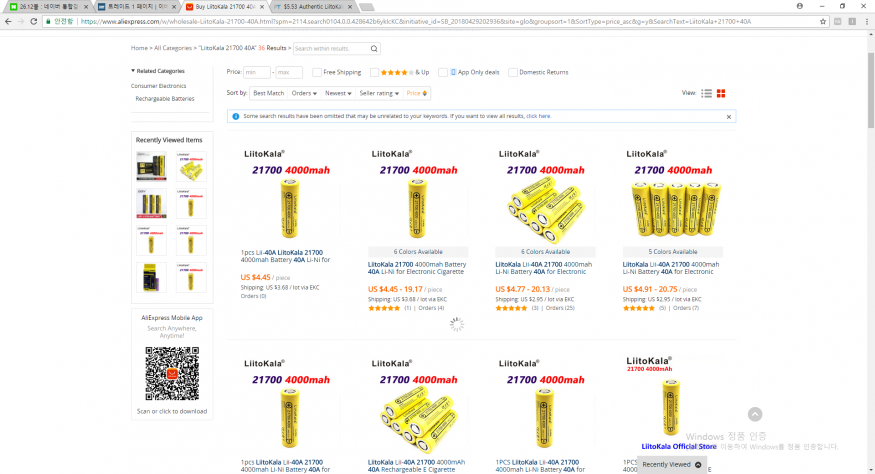
Task: Check the Domestic Returns option
Action: pyautogui.click(x=512, y=72)
